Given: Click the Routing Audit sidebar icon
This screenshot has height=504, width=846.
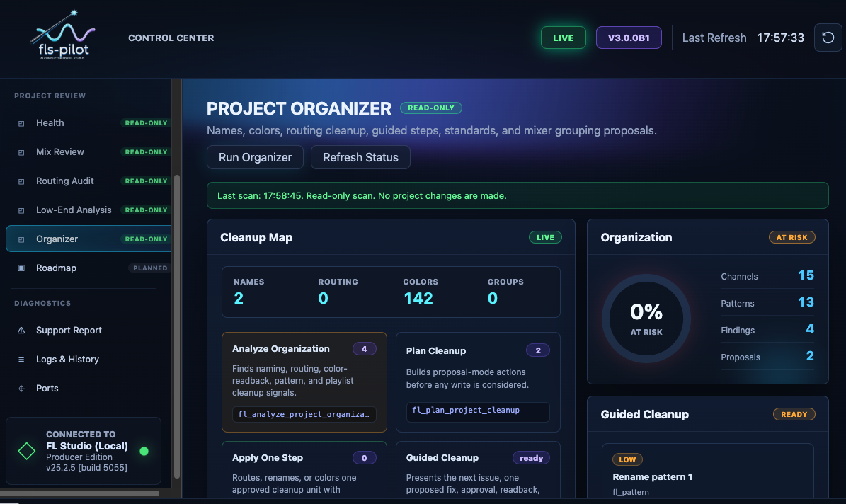Looking at the screenshot, I should coord(21,182).
